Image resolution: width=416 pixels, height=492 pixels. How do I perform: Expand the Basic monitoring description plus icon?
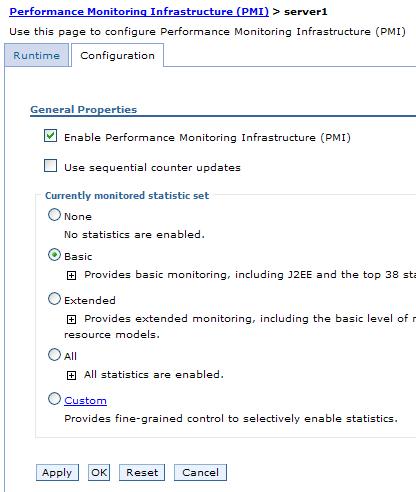pyautogui.click(x=71, y=275)
